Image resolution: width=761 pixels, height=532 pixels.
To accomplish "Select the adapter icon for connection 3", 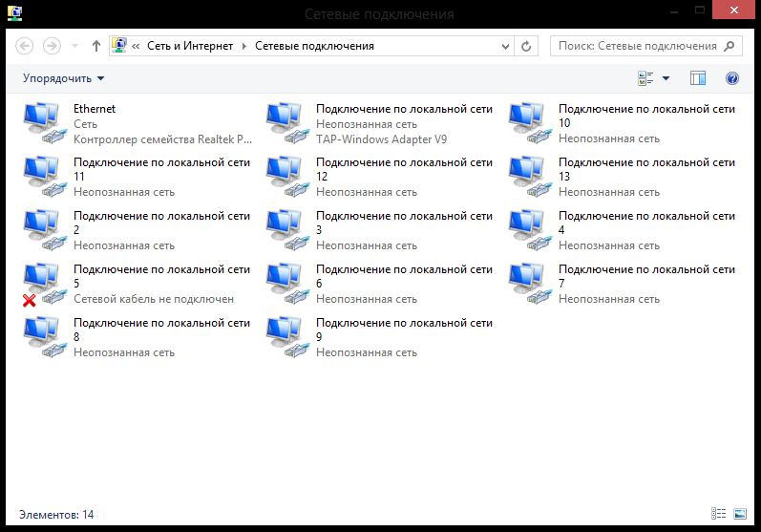I will coord(287,230).
